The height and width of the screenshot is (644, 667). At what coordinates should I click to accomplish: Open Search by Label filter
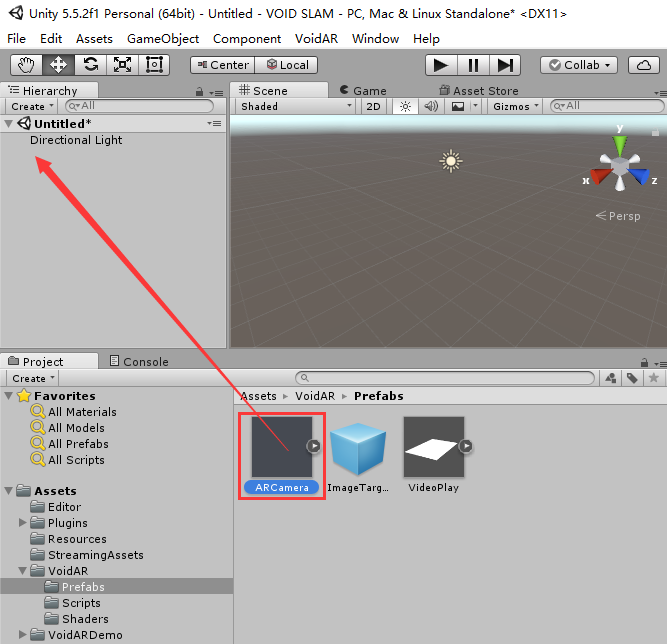[x=632, y=378]
